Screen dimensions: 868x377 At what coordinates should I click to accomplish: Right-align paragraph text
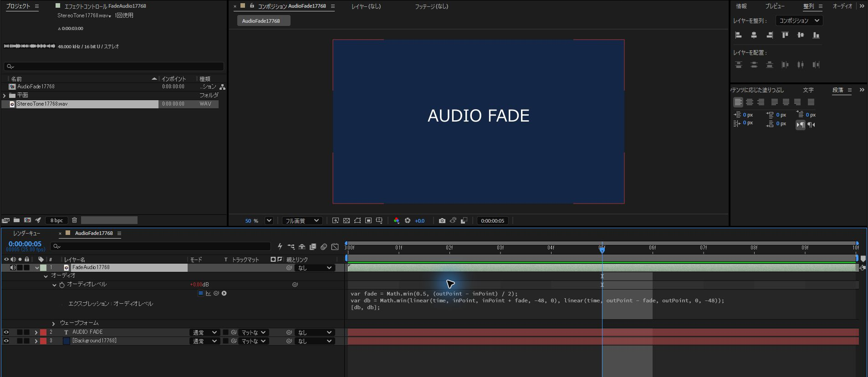click(761, 102)
